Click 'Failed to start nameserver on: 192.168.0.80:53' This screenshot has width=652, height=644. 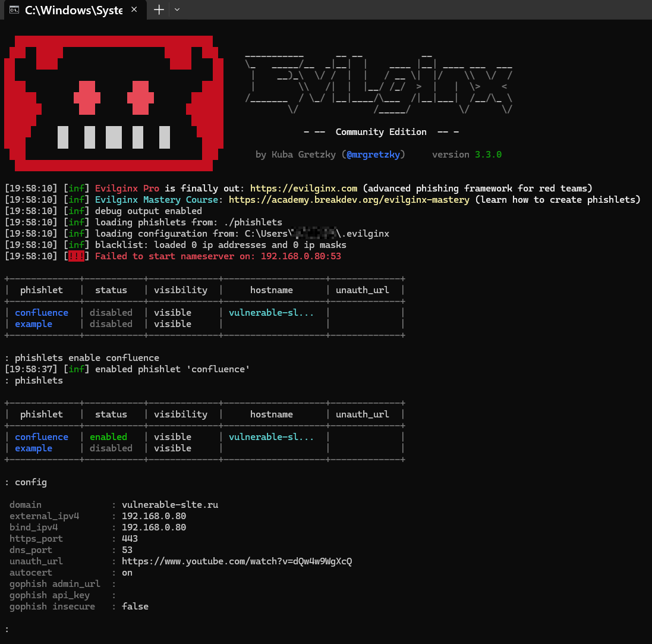coord(218,256)
